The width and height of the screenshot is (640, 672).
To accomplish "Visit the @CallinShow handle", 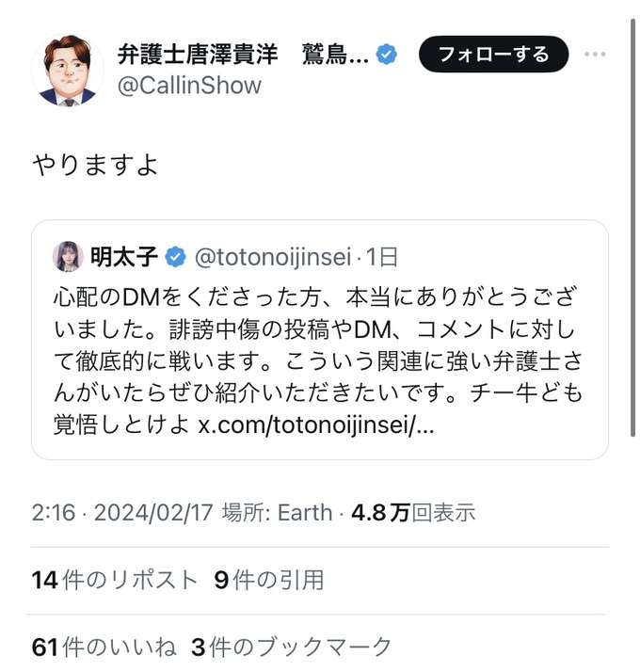I will point(189,86).
